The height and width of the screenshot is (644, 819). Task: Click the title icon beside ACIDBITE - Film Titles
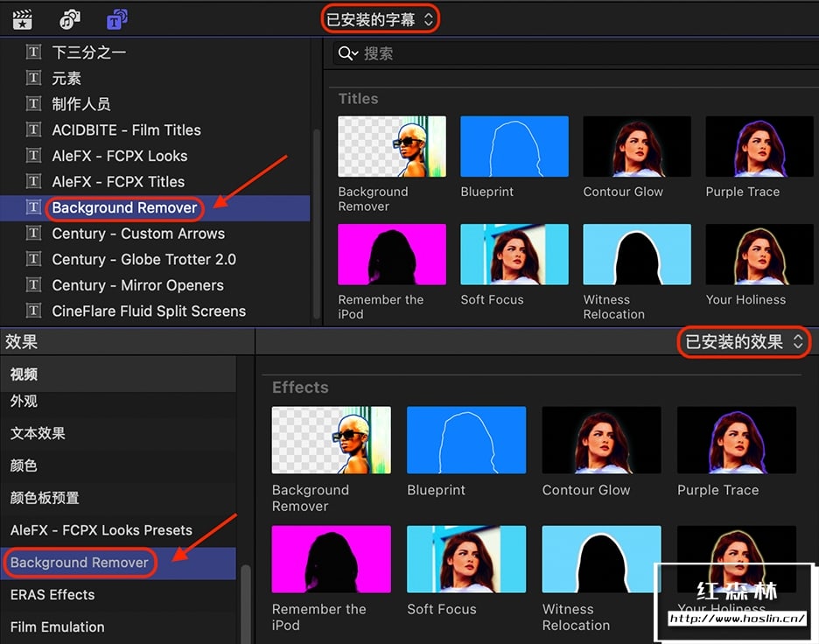click(34, 129)
